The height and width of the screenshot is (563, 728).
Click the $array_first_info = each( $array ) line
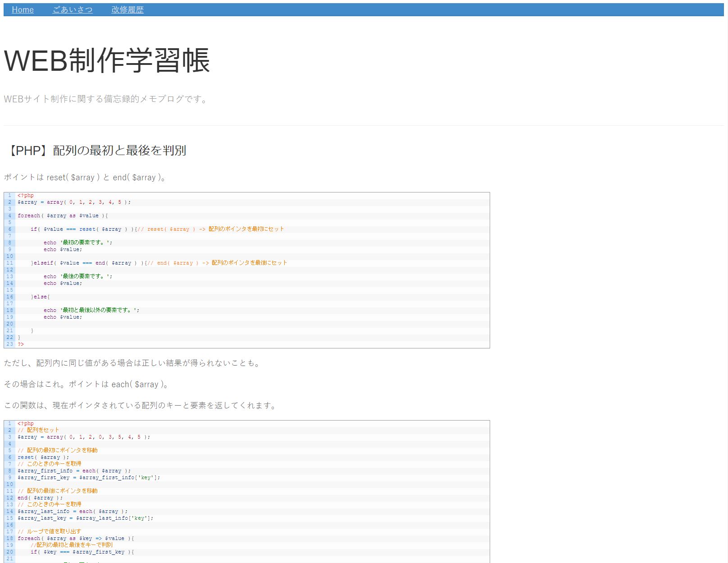74,471
